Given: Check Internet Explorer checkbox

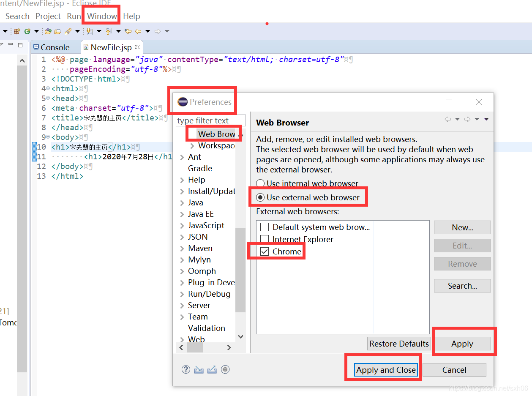Looking at the screenshot, I should [265, 239].
